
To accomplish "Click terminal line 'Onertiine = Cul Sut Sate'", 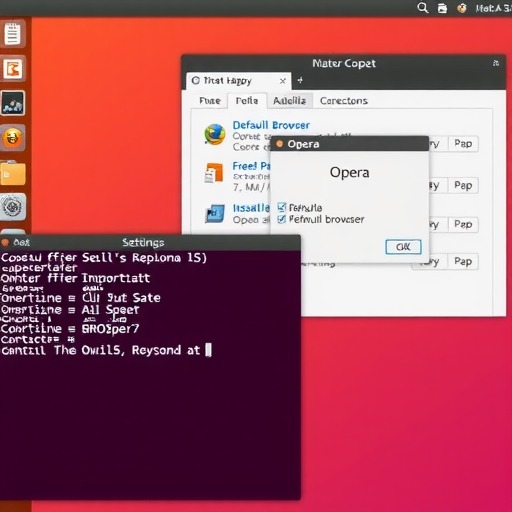I will pyautogui.click(x=81, y=298).
